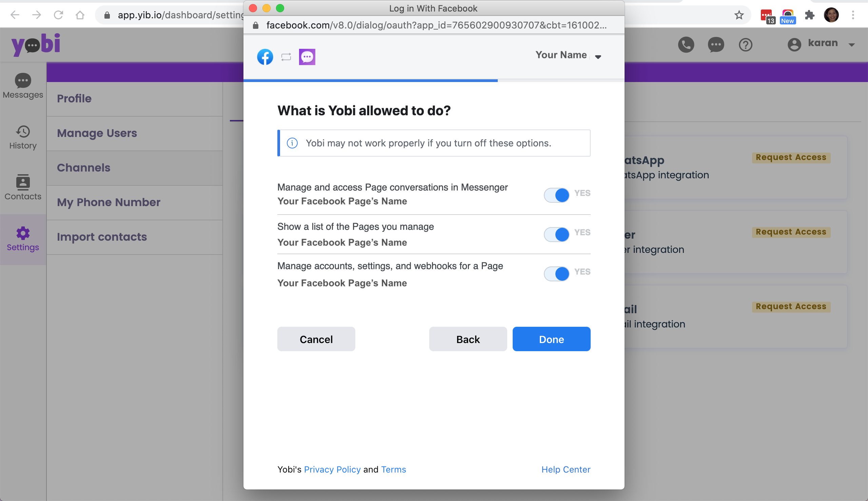Image resolution: width=868 pixels, height=501 pixels.
Task: Open the Help Center link
Action: tap(566, 469)
